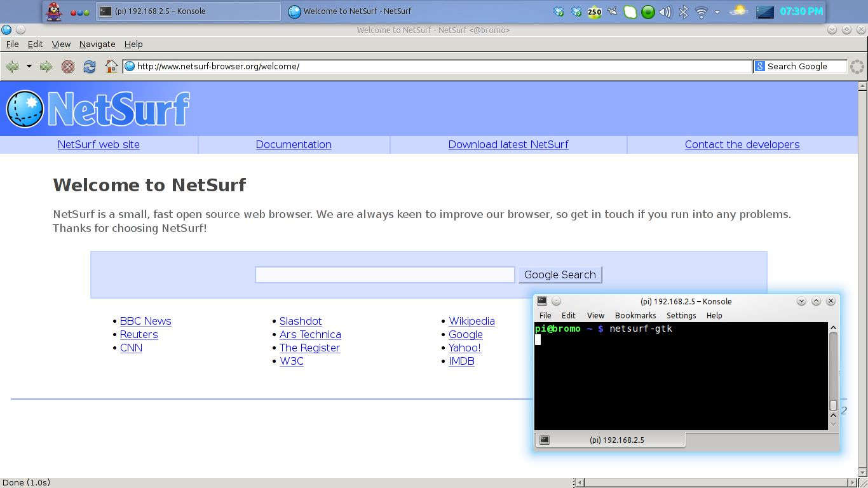Click Konsole's scrollbar up arrow at top

[834, 328]
